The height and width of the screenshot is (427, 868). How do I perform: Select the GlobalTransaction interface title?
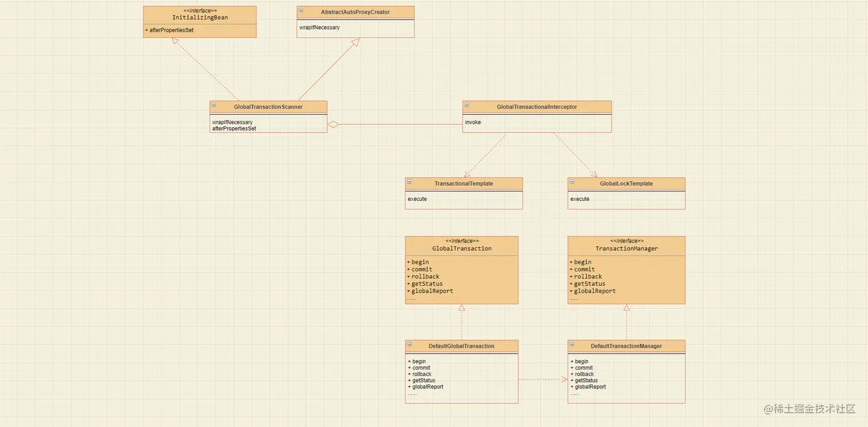click(x=462, y=249)
